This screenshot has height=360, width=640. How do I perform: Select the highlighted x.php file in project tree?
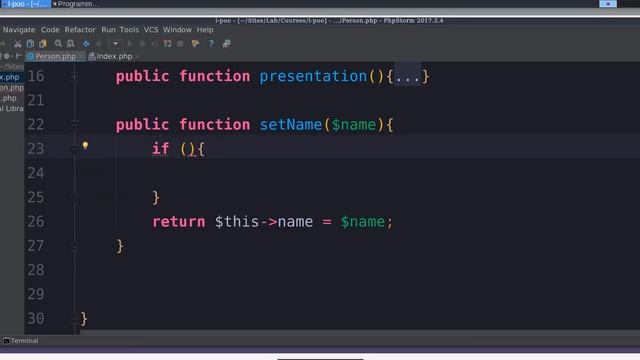(x=10, y=77)
